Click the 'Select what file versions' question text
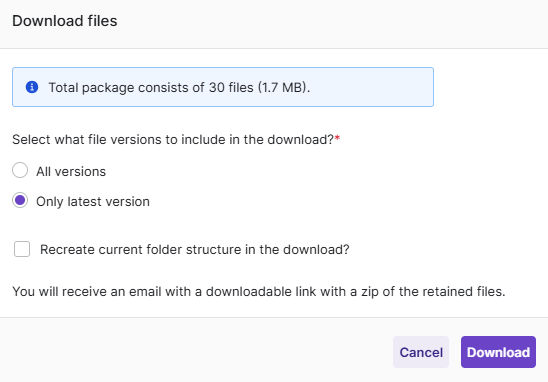This screenshot has height=382, width=548. [176, 139]
